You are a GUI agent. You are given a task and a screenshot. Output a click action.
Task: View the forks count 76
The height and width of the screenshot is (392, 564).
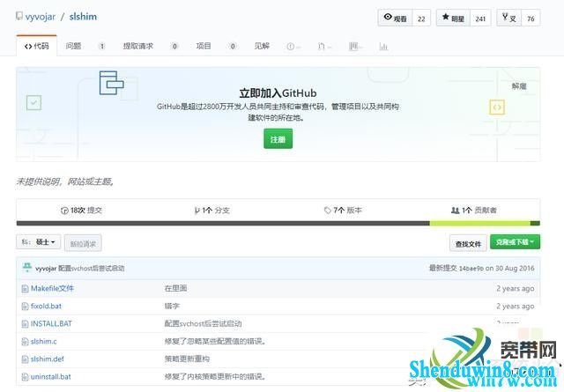[x=531, y=18]
